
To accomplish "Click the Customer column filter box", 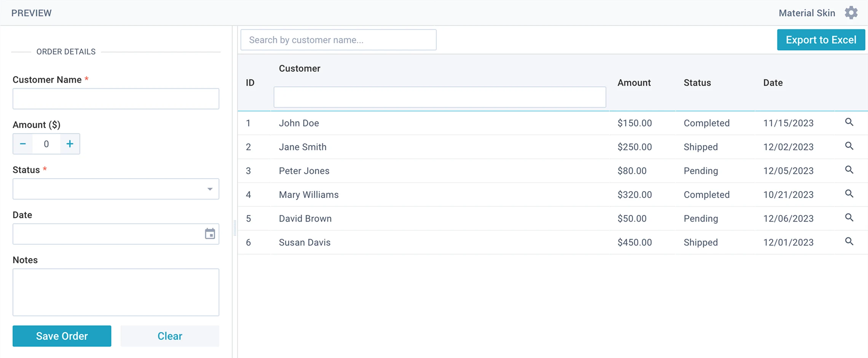I will tap(439, 97).
